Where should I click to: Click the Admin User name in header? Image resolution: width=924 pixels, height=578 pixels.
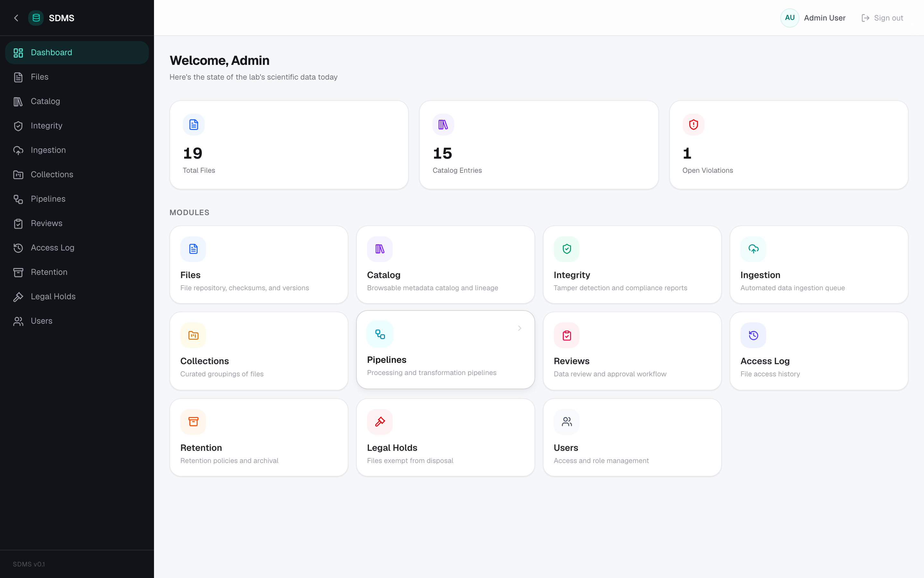point(825,18)
